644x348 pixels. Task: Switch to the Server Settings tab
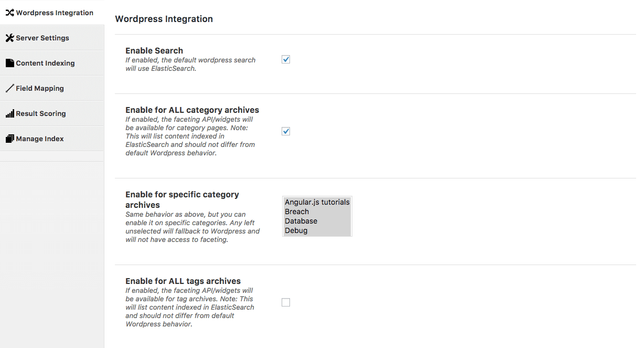pyautogui.click(x=52, y=38)
